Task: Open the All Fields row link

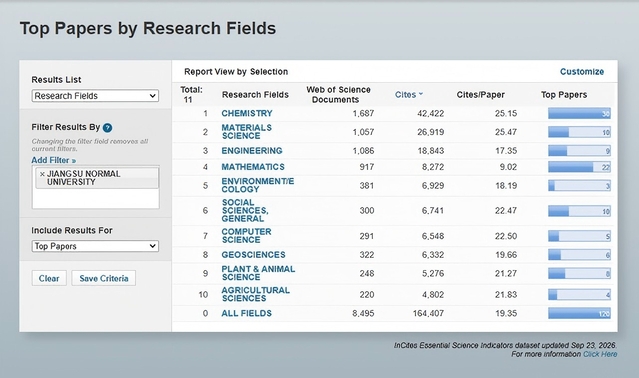Action: [246, 313]
